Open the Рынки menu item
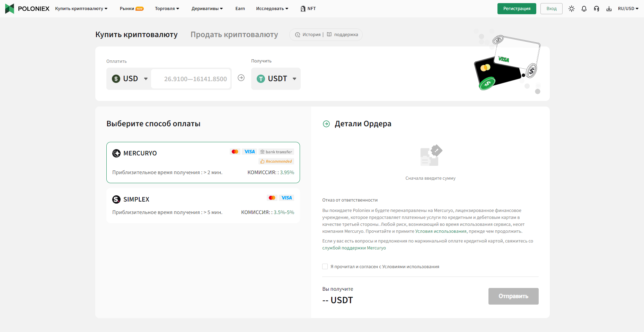Image resolution: width=644 pixels, height=332 pixels. pos(127,9)
